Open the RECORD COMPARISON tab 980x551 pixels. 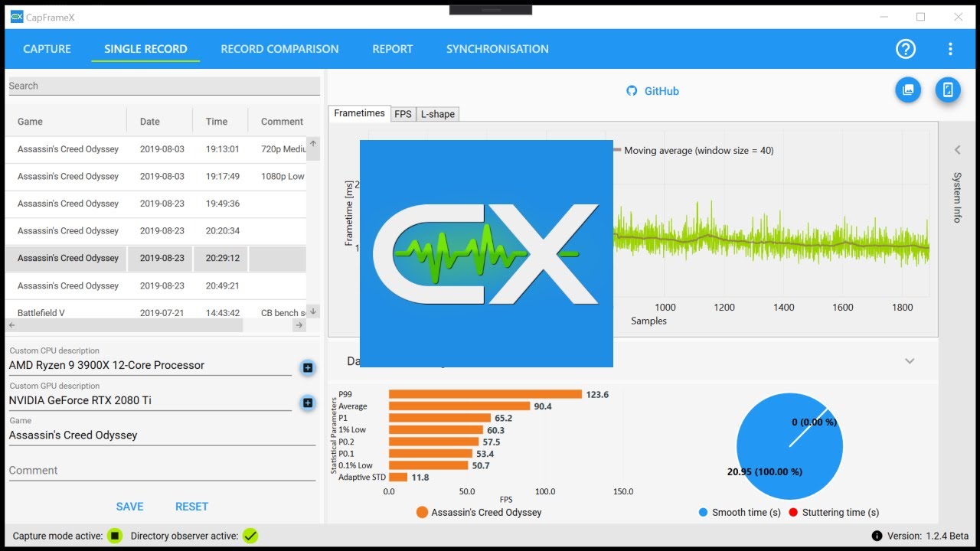279,49
